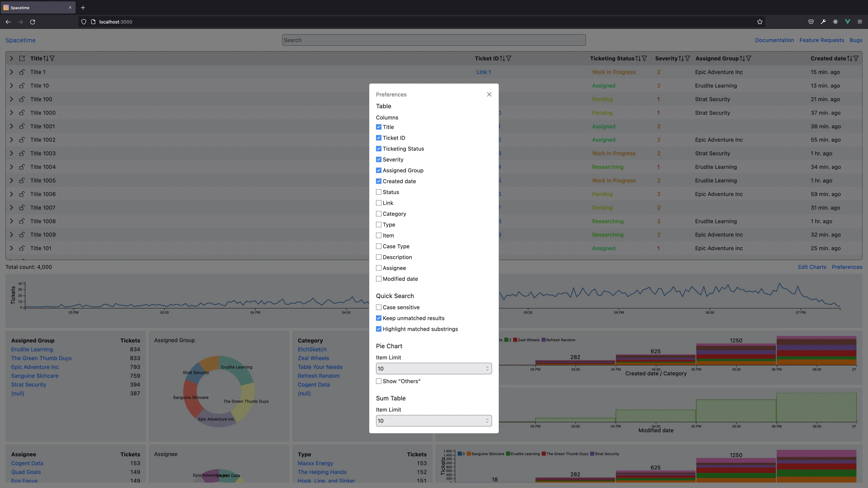868x488 pixels.
Task: Expand the Title 1003 row chevron
Action: point(12,153)
